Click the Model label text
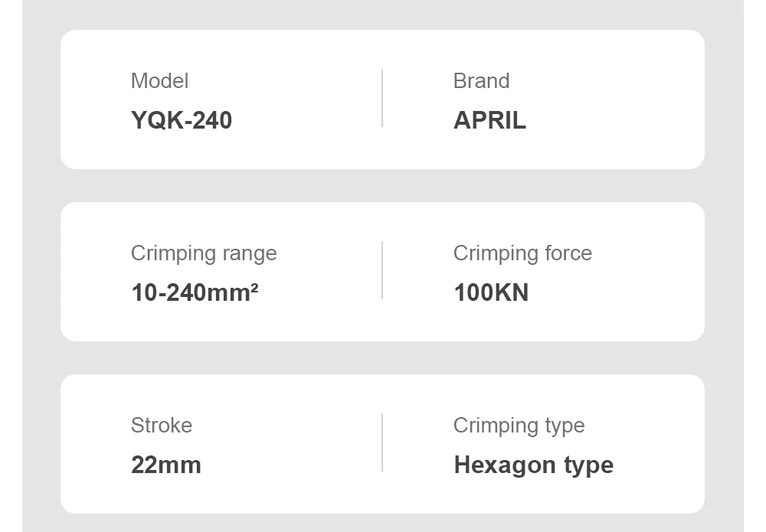The image size is (766, 532). pyautogui.click(x=159, y=81)
